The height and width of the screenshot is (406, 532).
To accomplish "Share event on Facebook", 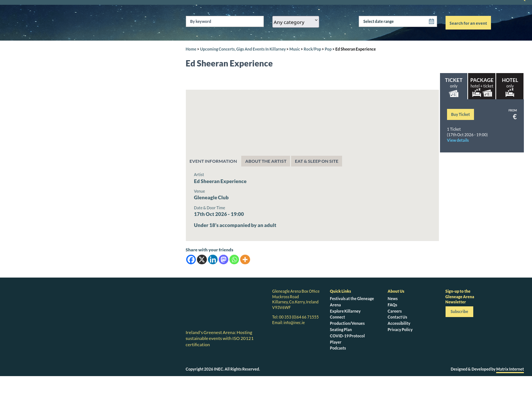I will [x=191, y=259].
